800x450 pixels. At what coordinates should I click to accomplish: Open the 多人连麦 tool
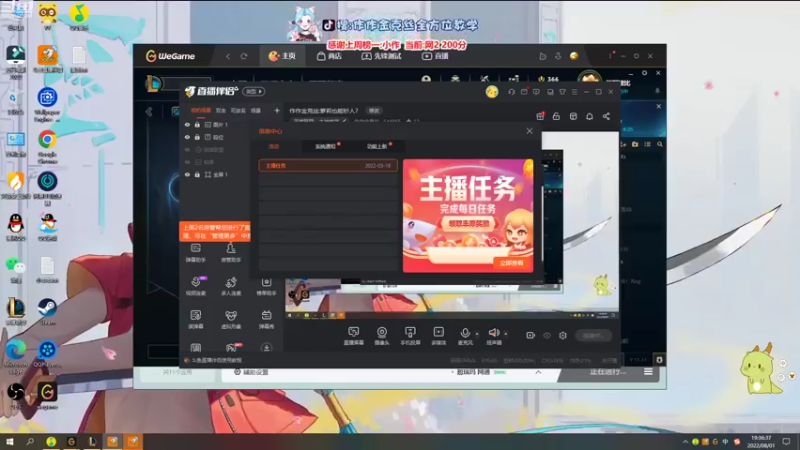pyautogui.click(x=231, y=286)
